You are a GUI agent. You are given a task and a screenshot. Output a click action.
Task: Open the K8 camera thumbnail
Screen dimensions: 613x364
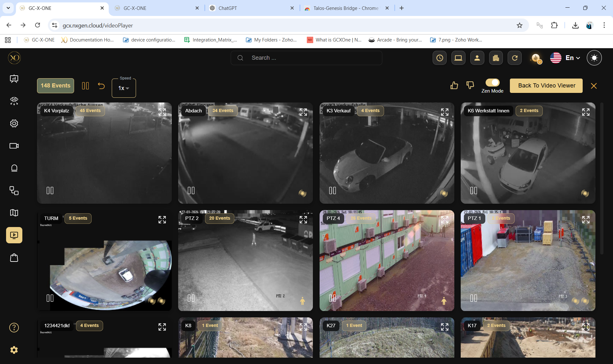coord(246,337)
